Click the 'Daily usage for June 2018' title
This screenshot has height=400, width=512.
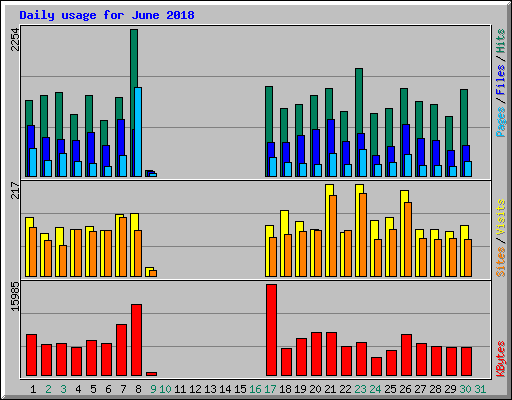107,15
